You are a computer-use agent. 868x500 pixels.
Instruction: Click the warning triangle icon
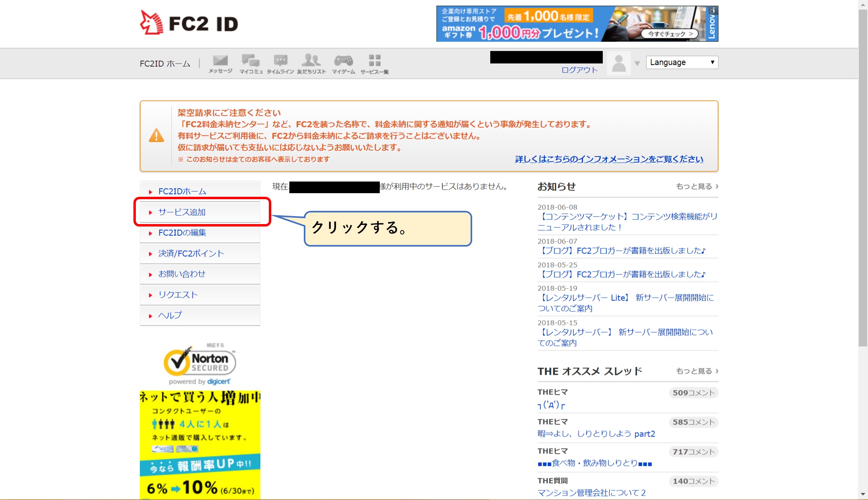tap(157, 136)
